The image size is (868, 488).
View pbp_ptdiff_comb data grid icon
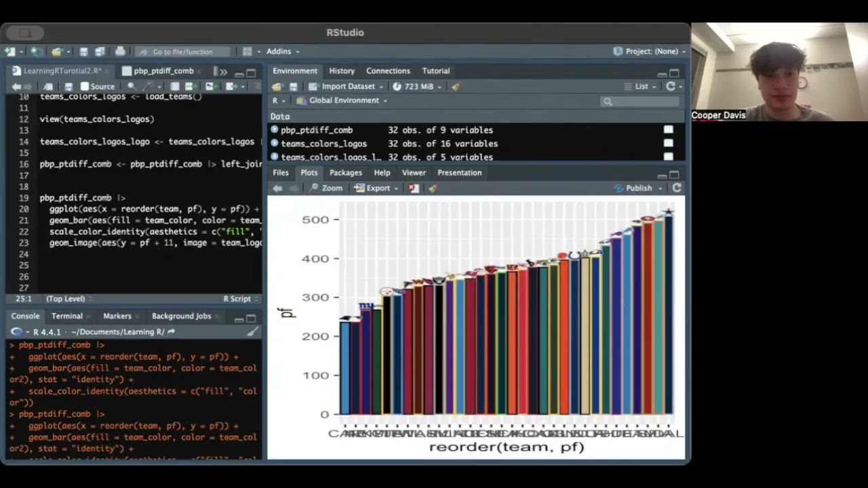[668, 130]
